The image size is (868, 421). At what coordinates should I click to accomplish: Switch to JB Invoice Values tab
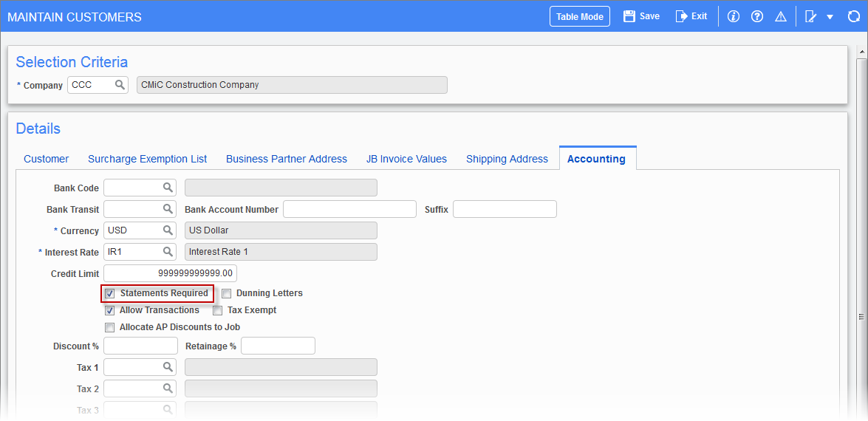click(406, 159)
